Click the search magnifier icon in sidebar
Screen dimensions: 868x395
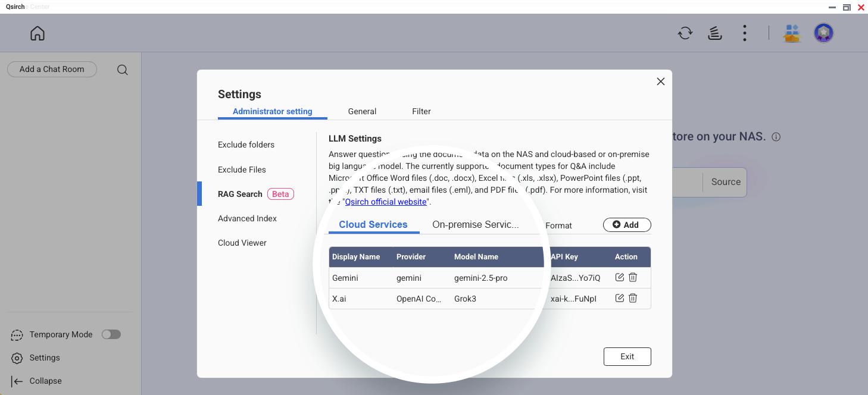[123, 70]
